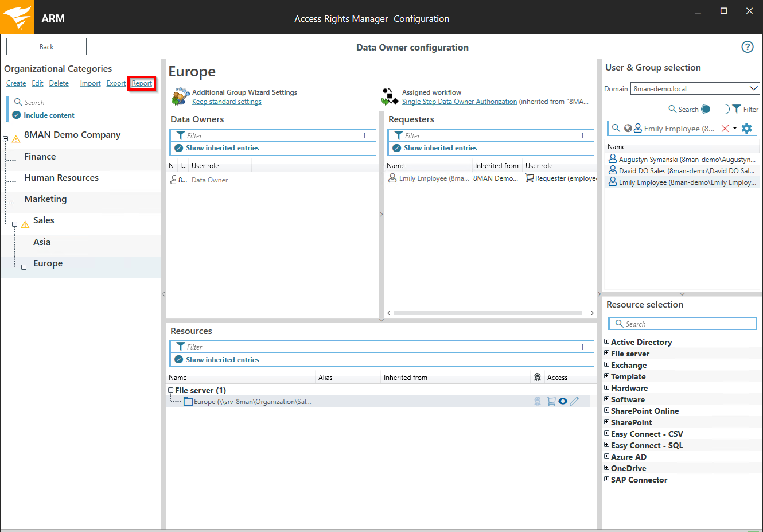Click the Requesters horizontal scrollbar
This screenshot has height=532, width=763.
pyautogui.click(x=488, y=313)
